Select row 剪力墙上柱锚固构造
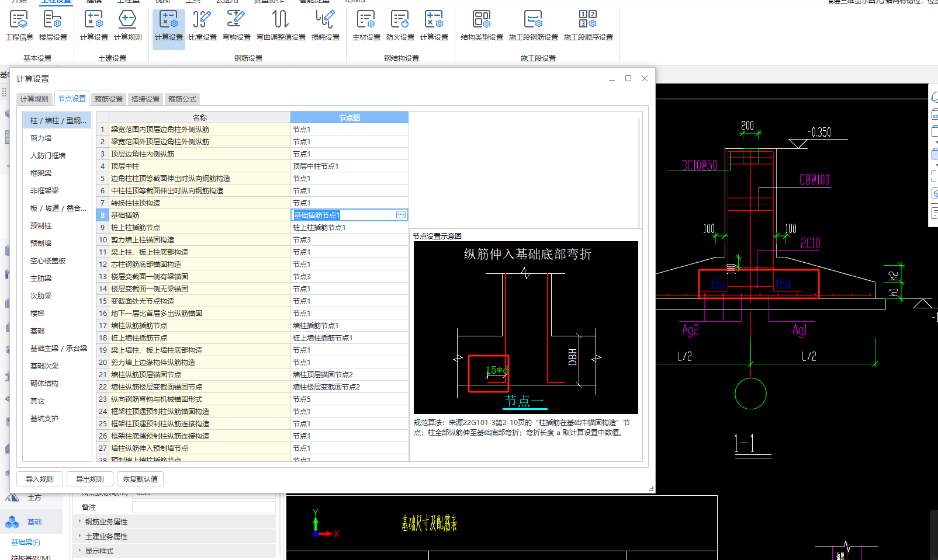The height and width of the screenshot is (560, 938). click(252, 239)
